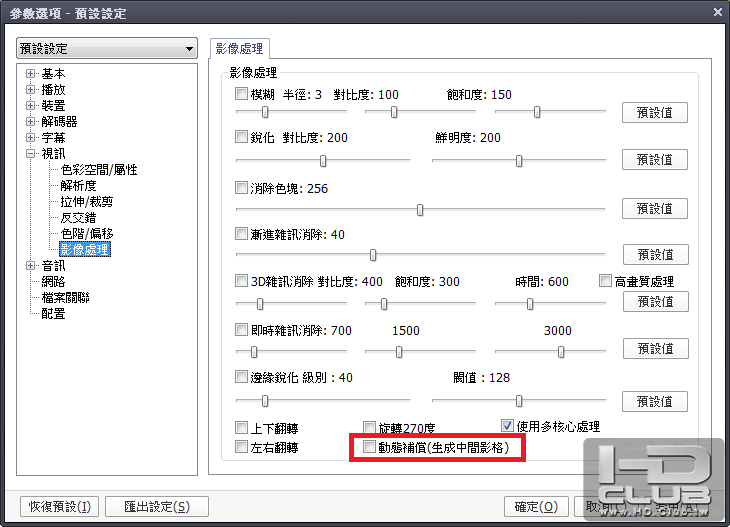Screen dimensions: 730x527
Task: Select 檔案關聯 in the tree
Action: [x=65, y=298]
